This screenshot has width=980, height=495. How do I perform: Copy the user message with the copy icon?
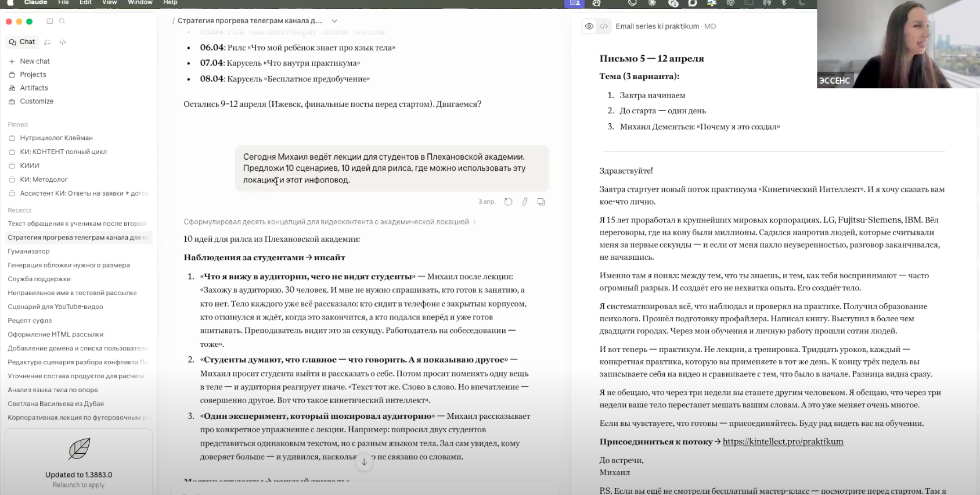541,202
